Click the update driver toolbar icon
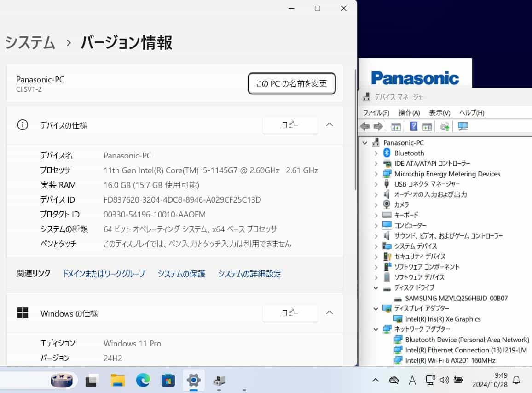The image size is (532, 393). pos(445,126)
